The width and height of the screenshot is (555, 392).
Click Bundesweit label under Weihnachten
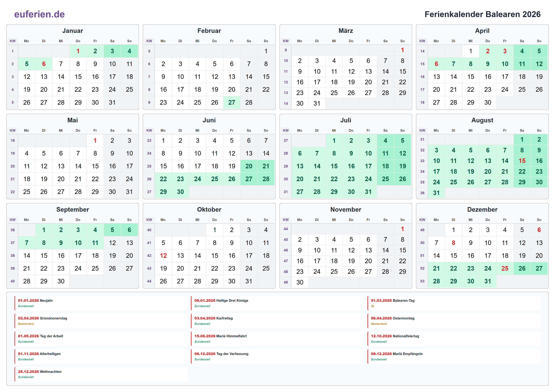(26, 377)
